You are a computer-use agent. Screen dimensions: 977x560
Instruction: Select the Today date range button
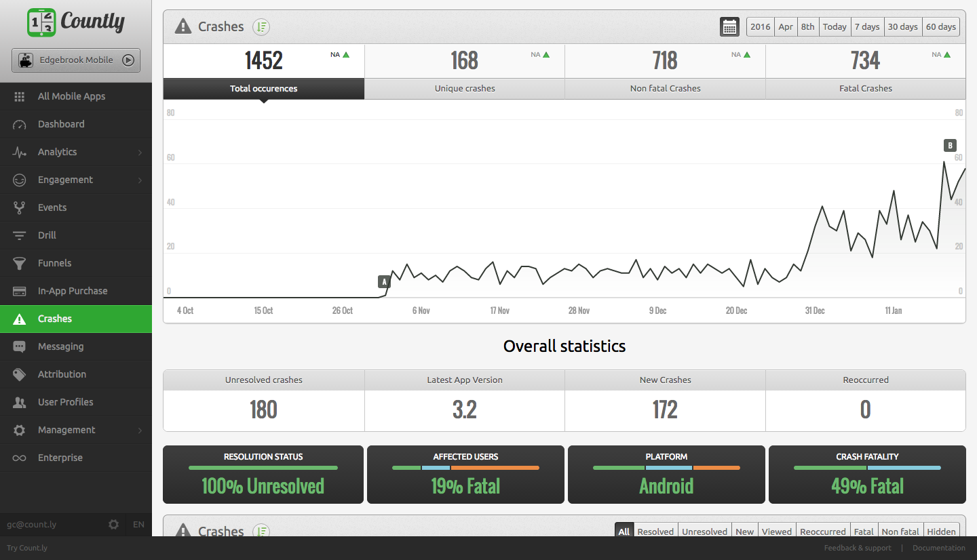point(835,27)
